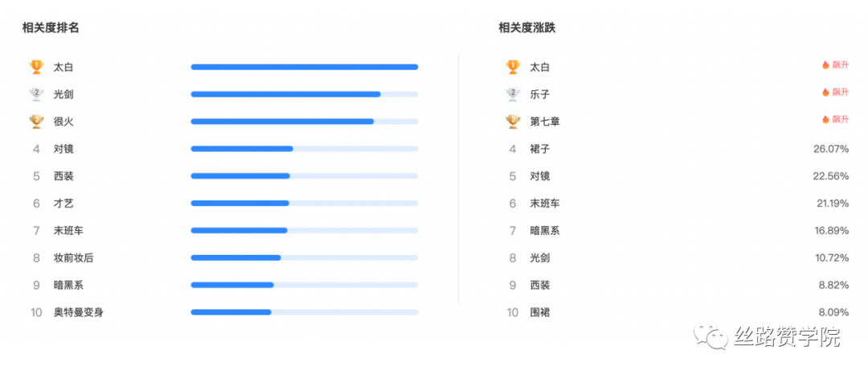Click the relevance bar for 光剑
The height and width of the screenshot is (375, 868).
tap(305, 94)
